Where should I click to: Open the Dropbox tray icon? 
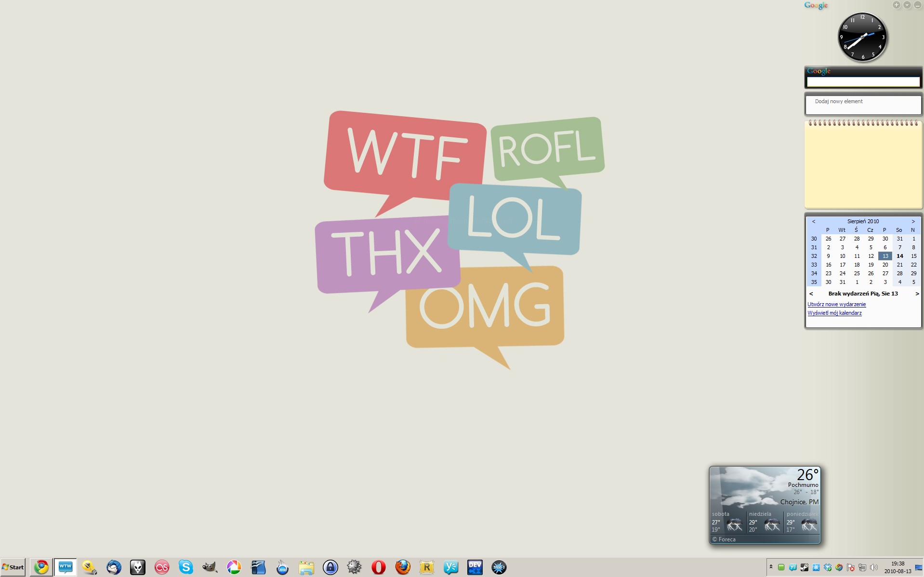[x=828, y=567]
